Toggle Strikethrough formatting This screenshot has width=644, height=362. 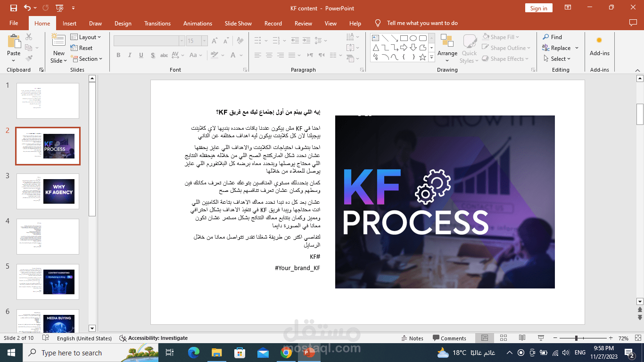tap(164, 55)
